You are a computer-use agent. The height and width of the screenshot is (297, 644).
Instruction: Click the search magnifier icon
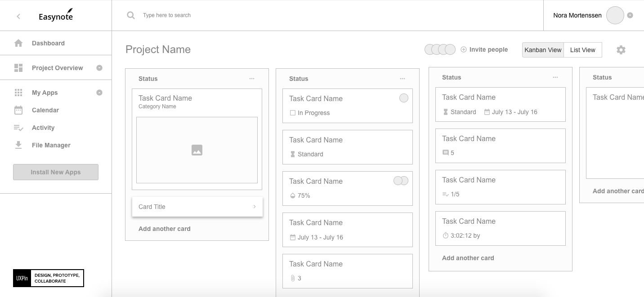(131, 15)
